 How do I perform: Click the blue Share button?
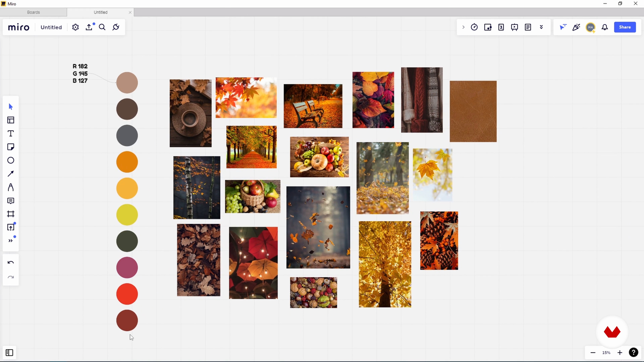click(x=625, y=27)
